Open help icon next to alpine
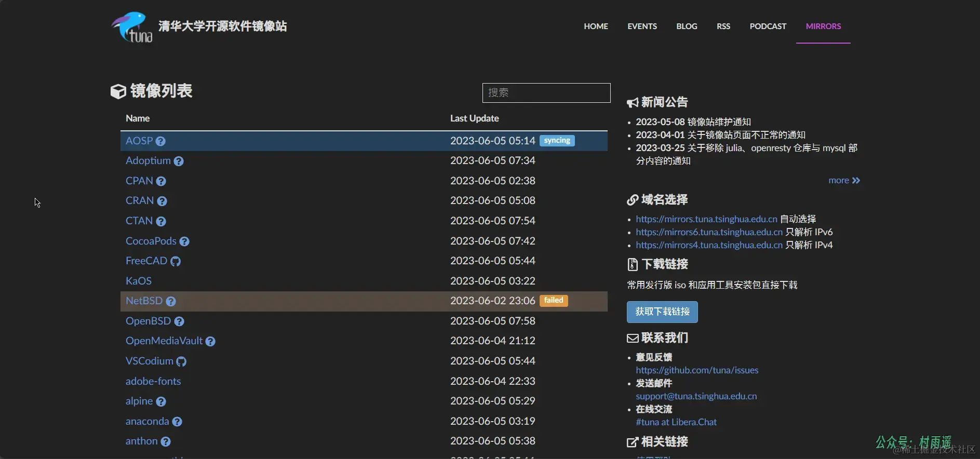 (x=161, y=402)
